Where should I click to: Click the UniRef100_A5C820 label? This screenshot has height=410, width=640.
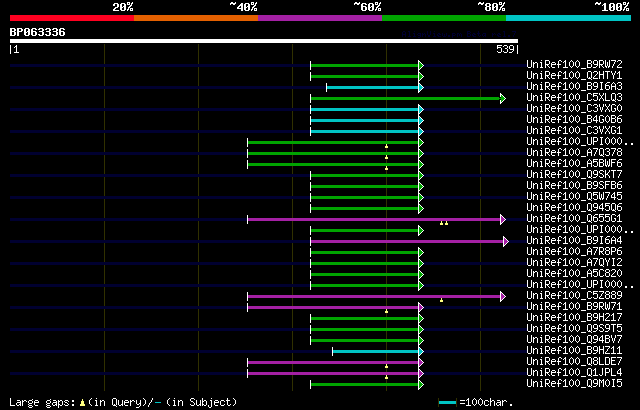tap(574, 274)
